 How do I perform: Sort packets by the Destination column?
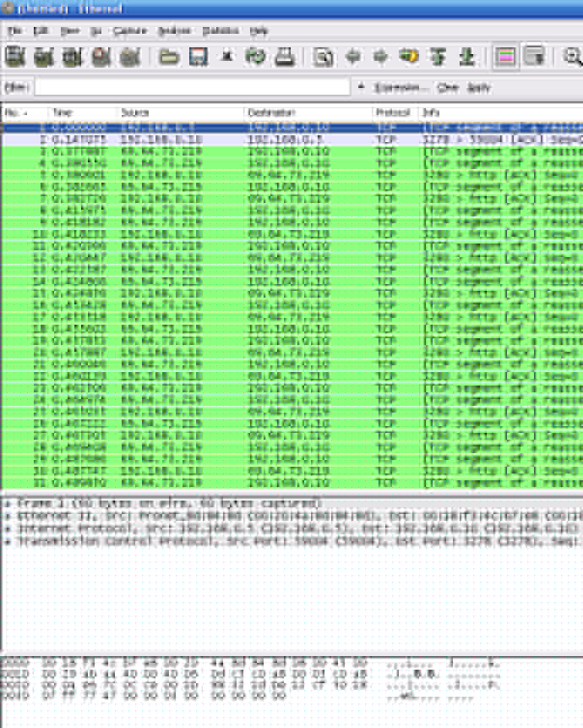tap(308, 112)
